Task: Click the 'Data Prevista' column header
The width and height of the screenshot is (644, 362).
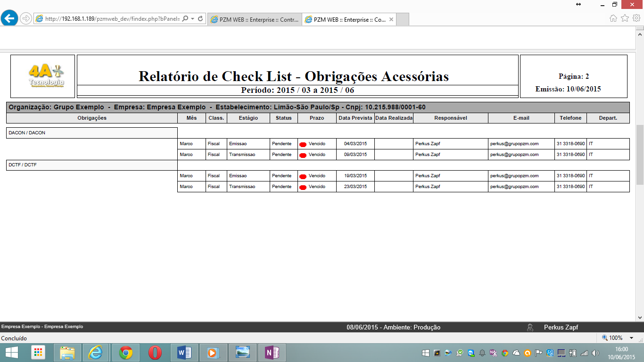Action: [355, 118]
